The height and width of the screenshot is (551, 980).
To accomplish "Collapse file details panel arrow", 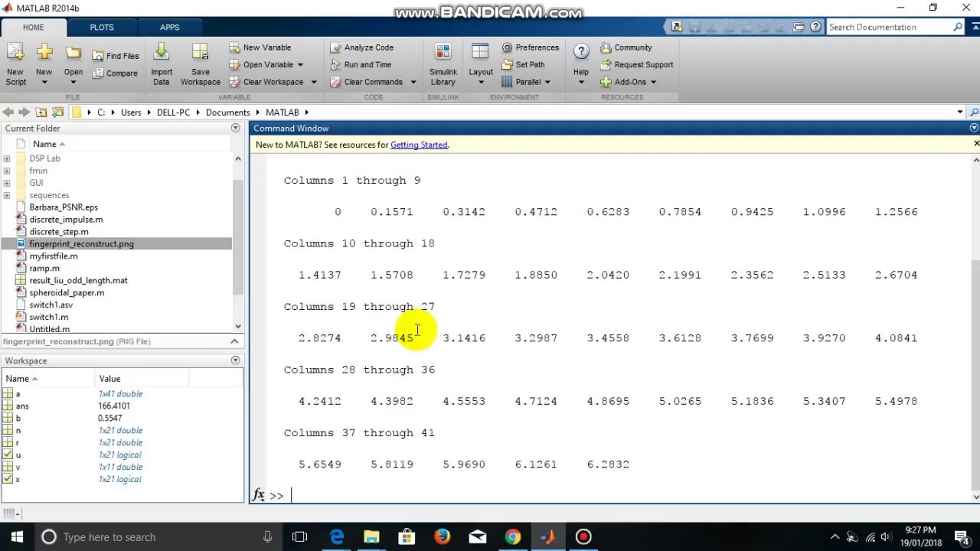I will (234, 341).
